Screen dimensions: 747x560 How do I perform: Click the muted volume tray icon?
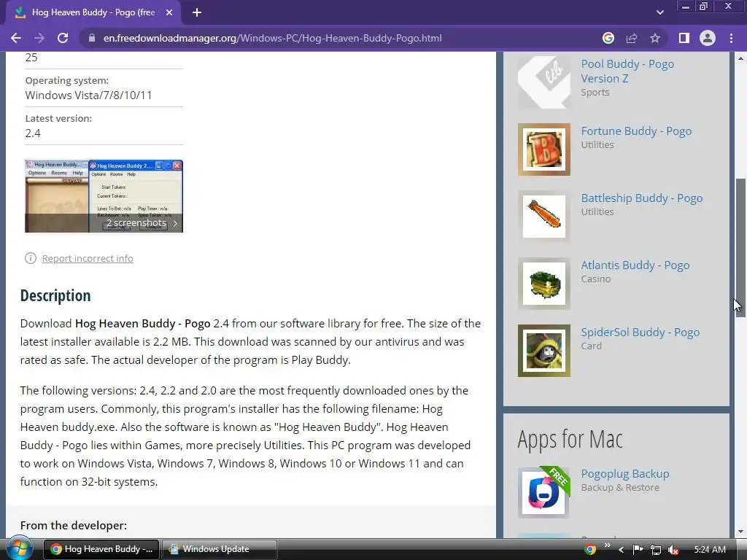click(673, 550)
